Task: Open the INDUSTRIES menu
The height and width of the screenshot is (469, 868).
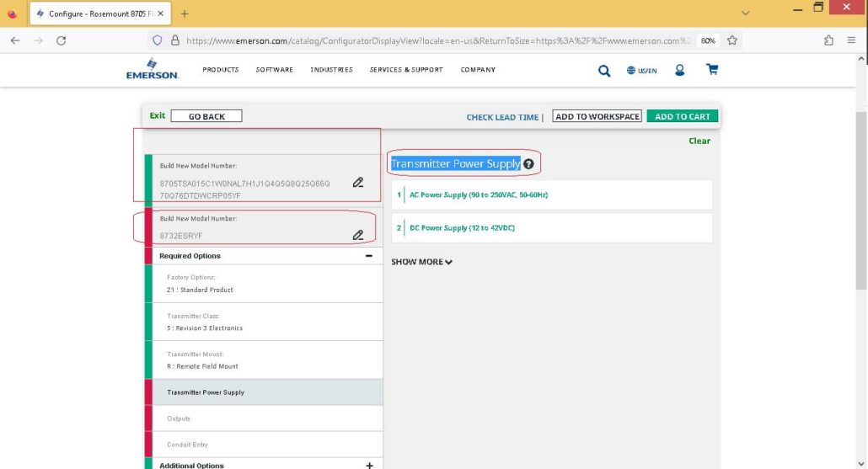Action: [331, 70]
